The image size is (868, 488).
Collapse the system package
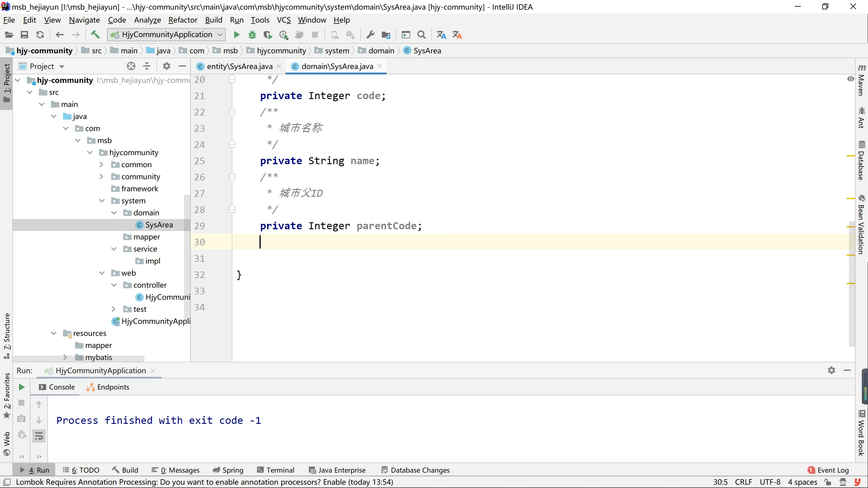(x=102, y=201)
